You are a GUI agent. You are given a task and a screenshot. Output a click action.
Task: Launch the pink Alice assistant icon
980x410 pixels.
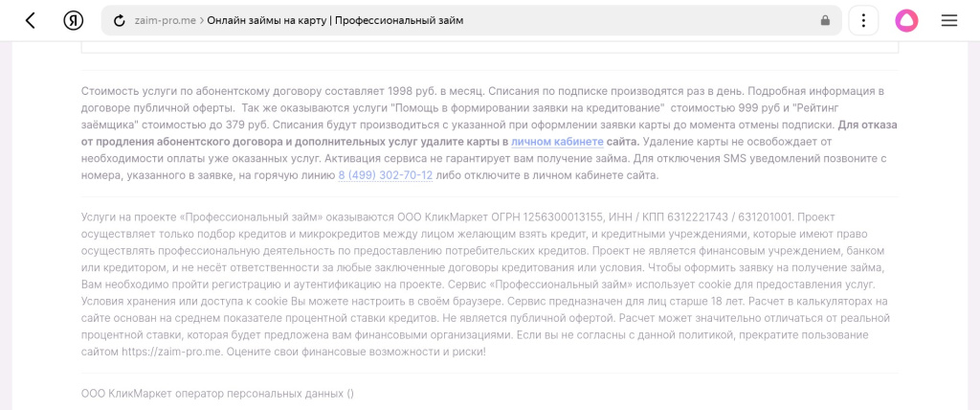coord(906,20)
